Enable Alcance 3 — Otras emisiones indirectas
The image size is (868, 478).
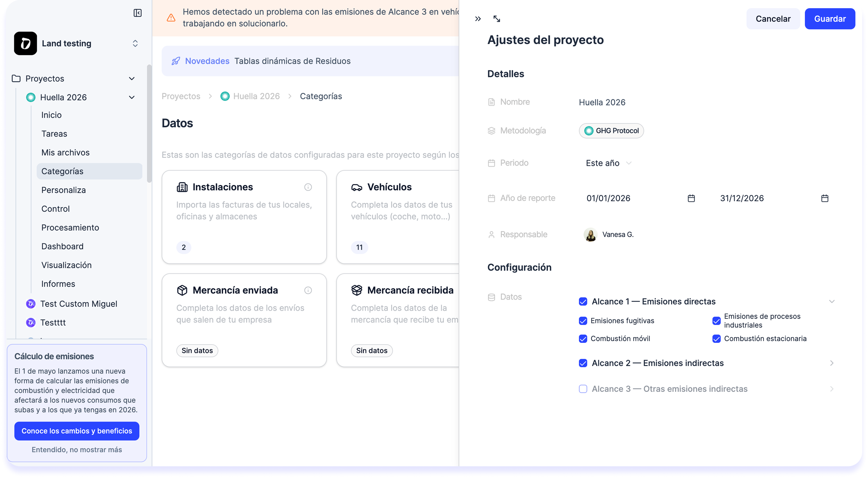[583, 389]
